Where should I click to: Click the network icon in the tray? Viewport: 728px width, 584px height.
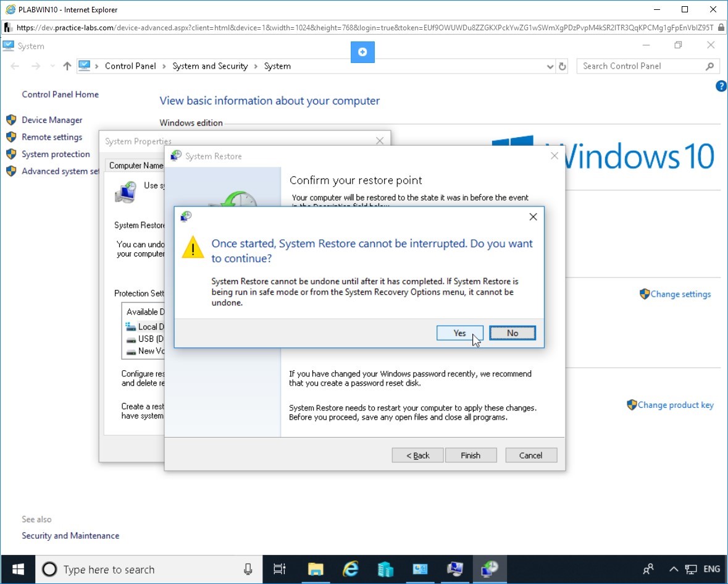(x=691, y=569)
